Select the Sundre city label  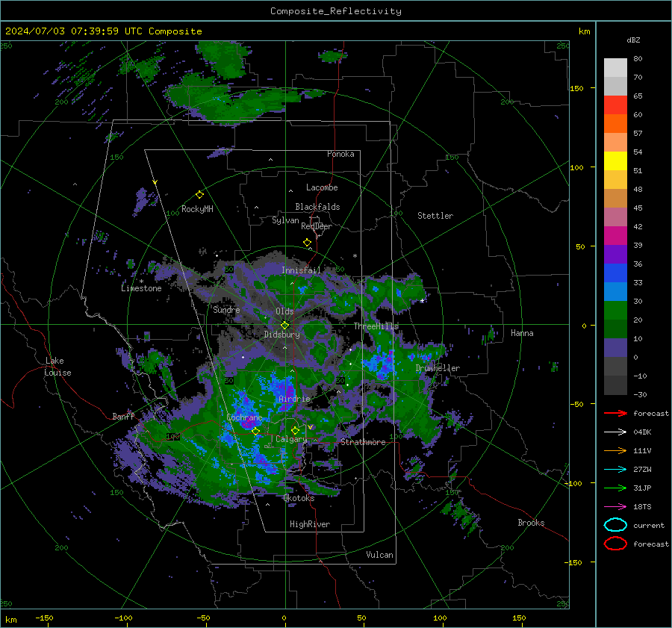point(226,309)
